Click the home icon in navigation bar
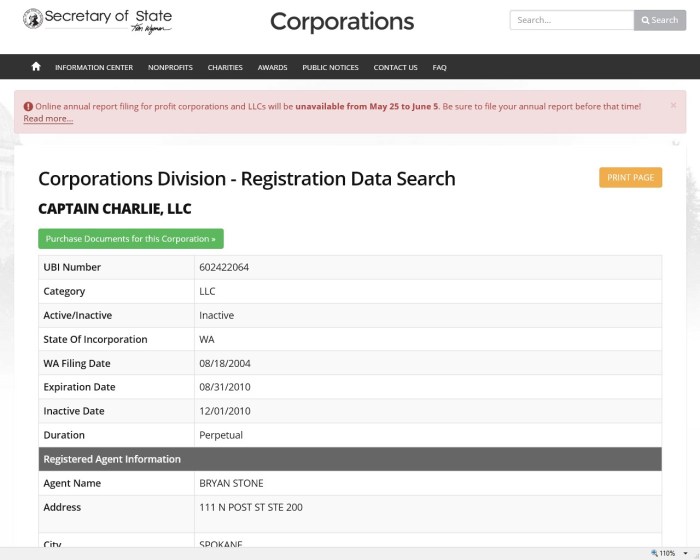 tap(36, 67)
